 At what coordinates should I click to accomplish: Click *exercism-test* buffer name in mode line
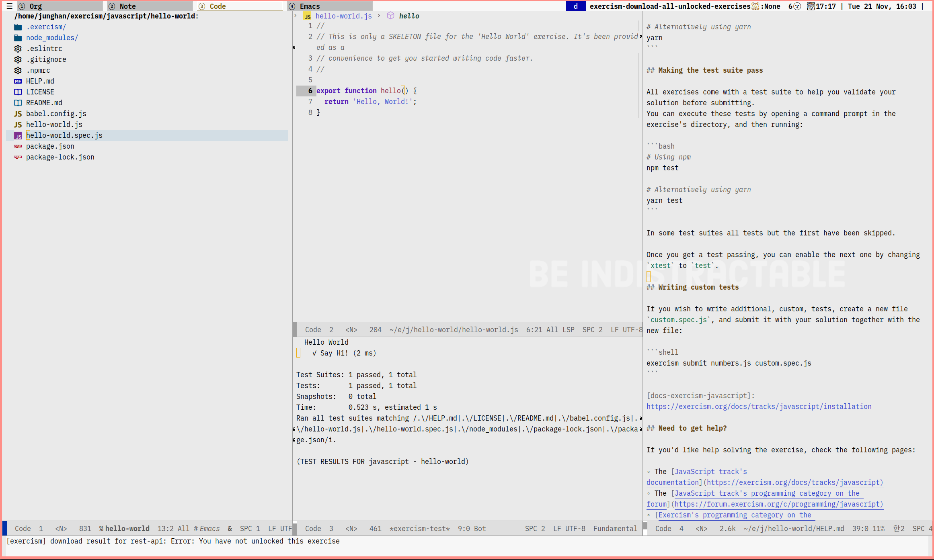(x=420, y=529)
